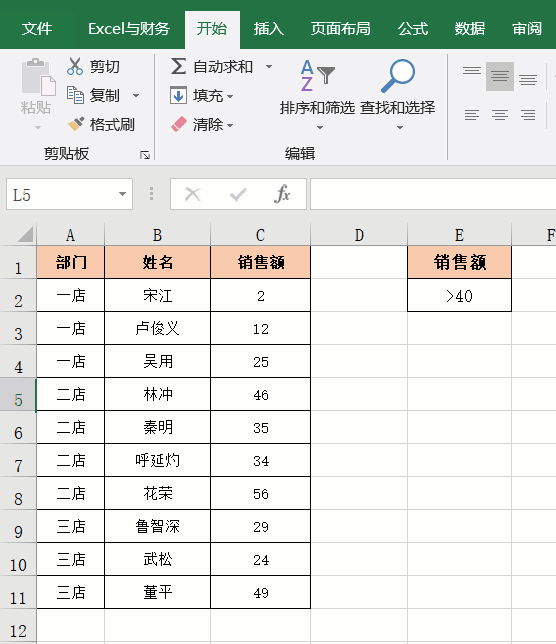Select cell with name 董平

click(x=158, y=592)
